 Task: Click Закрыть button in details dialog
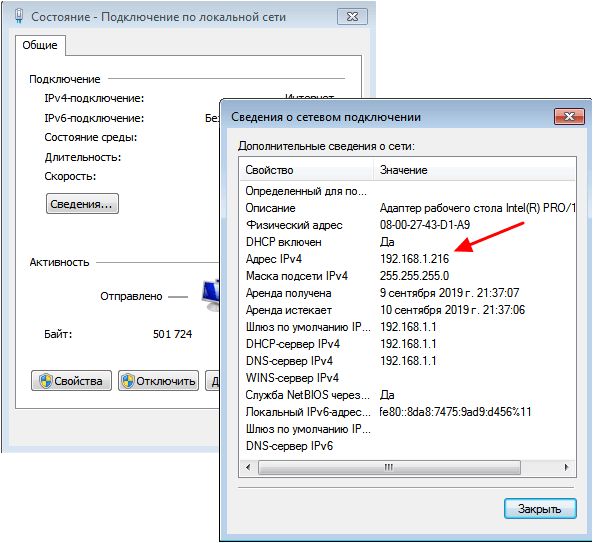540,509
